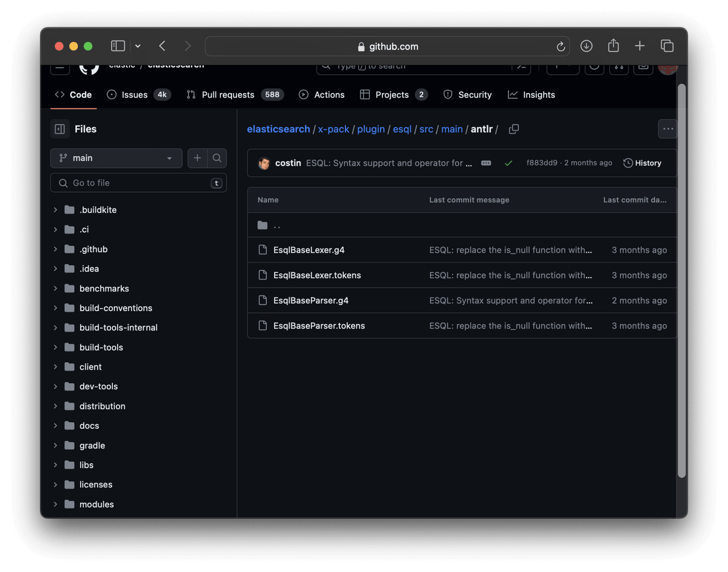Click the Safari share icon
The width and height of the screenshot is (728, 572).
(613, 46)
